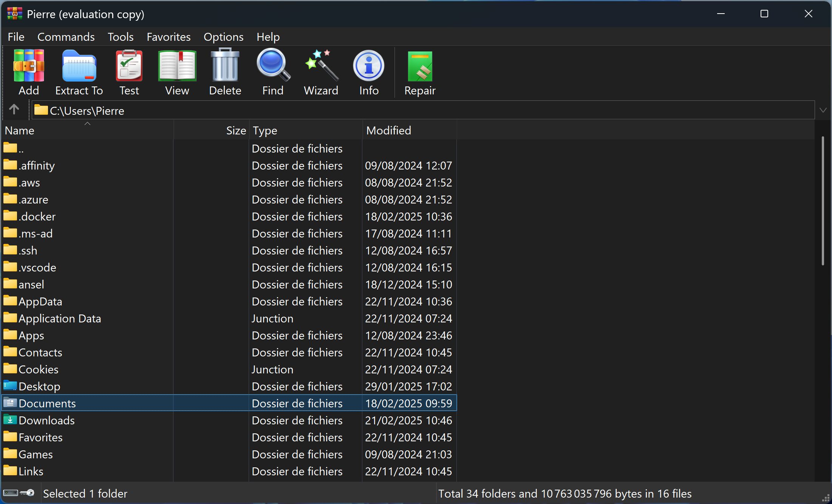This screenshot has height=504, width=832.
Task: Click the Favorites folder icon
Action: coord(10,436)
